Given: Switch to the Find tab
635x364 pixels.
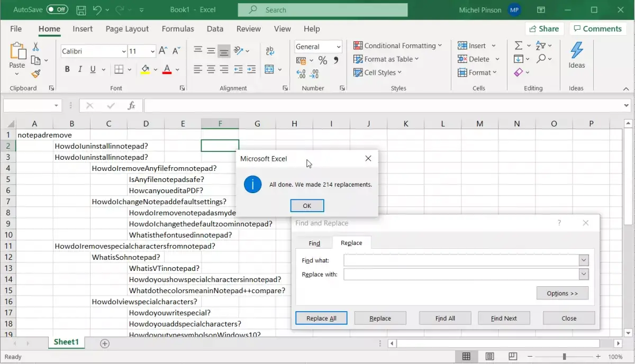Looking at the screenshot, I should click(314, 243).
